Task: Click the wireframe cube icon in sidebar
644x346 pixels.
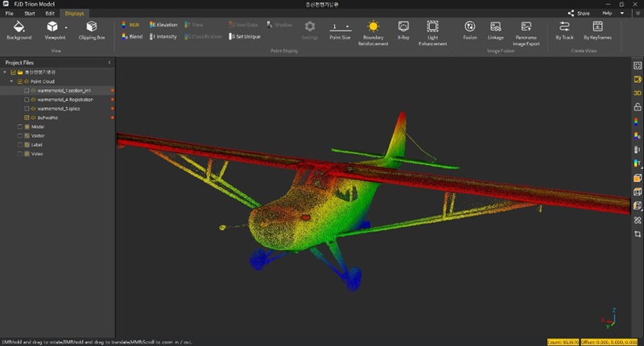Action: [638, 192]
